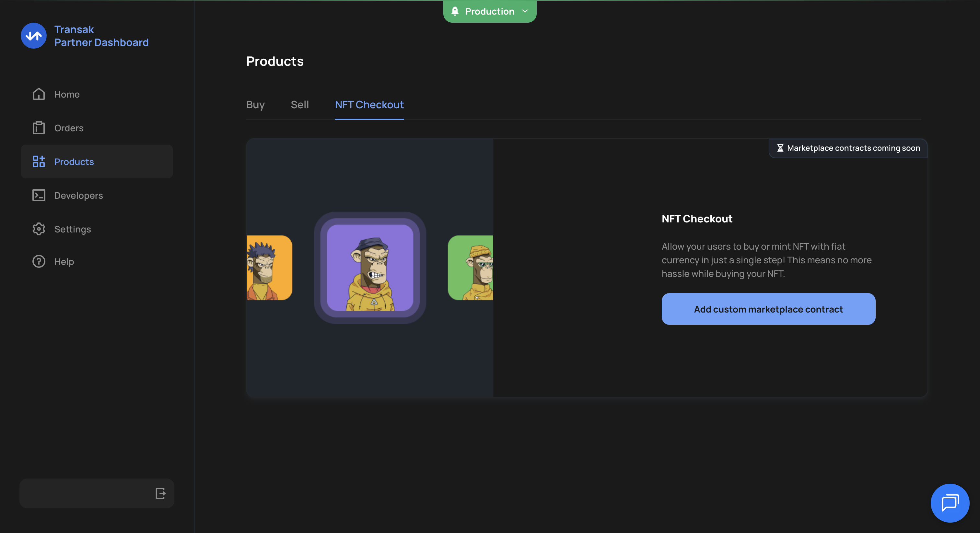Click the Transak logo icon

pyautogui.click(x=33, y=36)
